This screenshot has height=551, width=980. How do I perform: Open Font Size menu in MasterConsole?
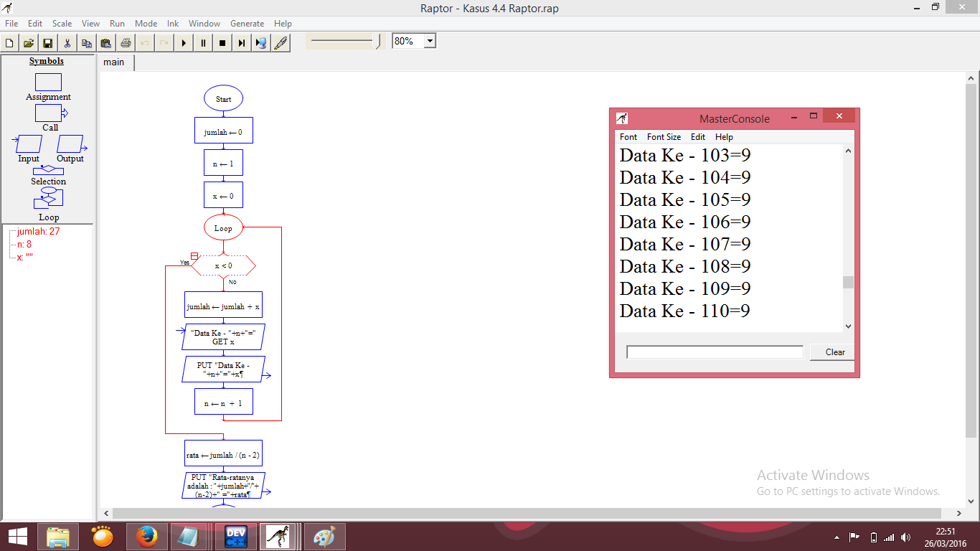pos(664,136)
